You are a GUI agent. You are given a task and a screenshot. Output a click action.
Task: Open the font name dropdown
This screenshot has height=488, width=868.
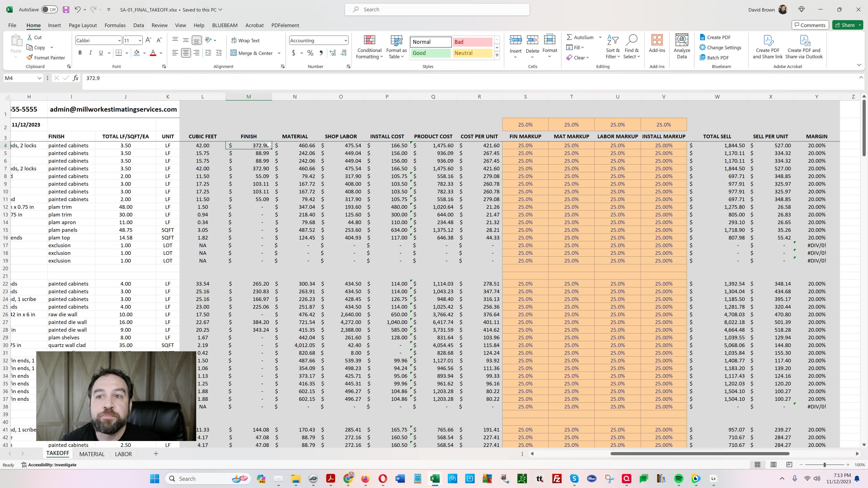click(119, 41)
